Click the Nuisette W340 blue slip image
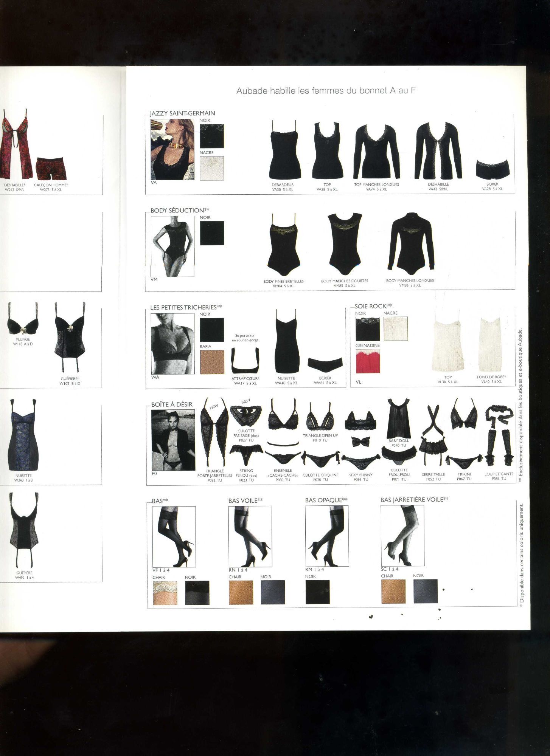Viewport: 550px width, 756px height. click(23, 435)
